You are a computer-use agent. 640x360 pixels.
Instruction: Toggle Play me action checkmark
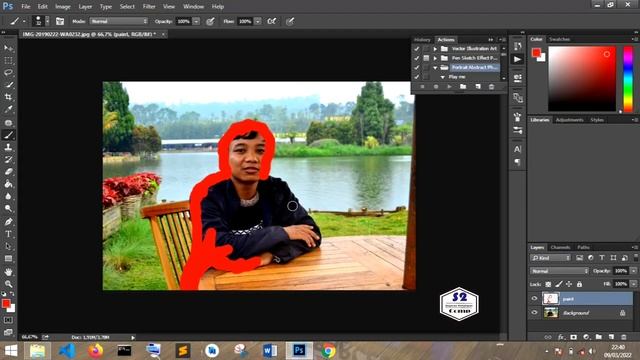417,77
